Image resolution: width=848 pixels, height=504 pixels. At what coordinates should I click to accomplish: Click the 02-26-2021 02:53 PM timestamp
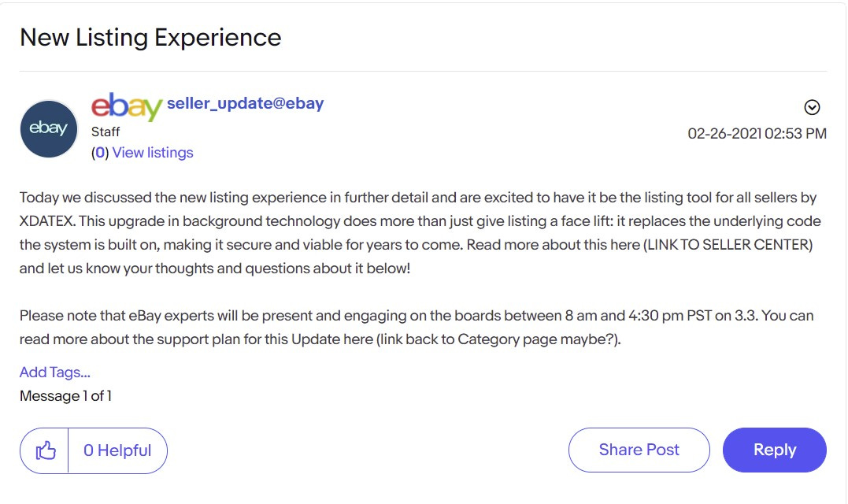click(757, 133)
